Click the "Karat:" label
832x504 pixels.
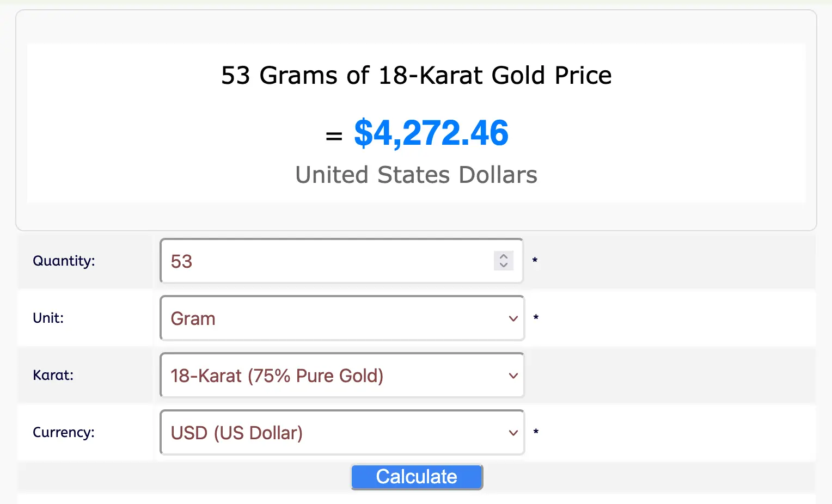click(x=53, y=375)
